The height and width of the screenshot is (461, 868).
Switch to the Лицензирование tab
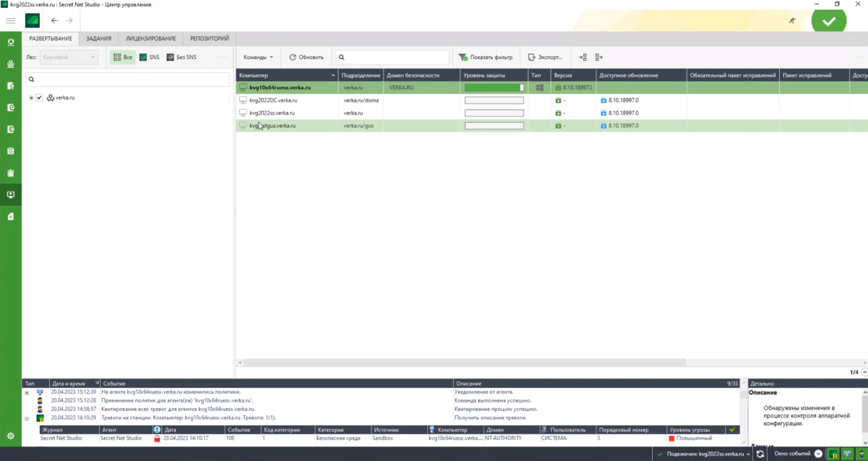tap(151, 39)
